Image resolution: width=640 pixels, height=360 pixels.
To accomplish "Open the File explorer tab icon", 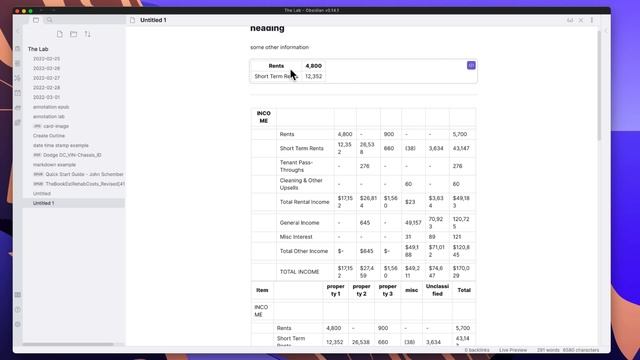I will coord(36,20).
